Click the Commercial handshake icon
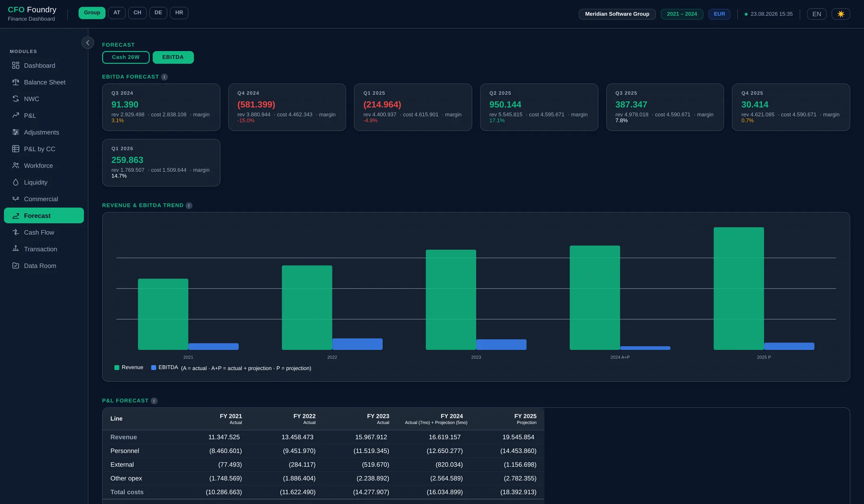Image resolution: width=864 pixels, height=504 pixels. 15,199
